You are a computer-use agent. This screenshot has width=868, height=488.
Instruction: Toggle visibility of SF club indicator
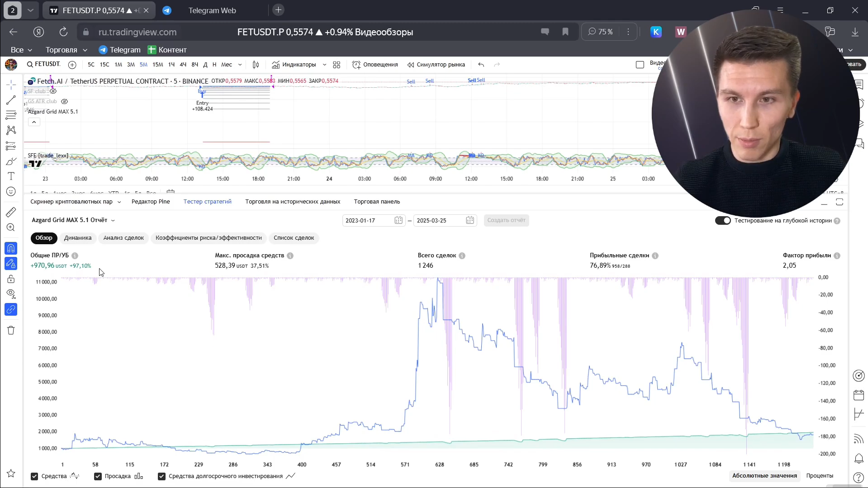53,91
